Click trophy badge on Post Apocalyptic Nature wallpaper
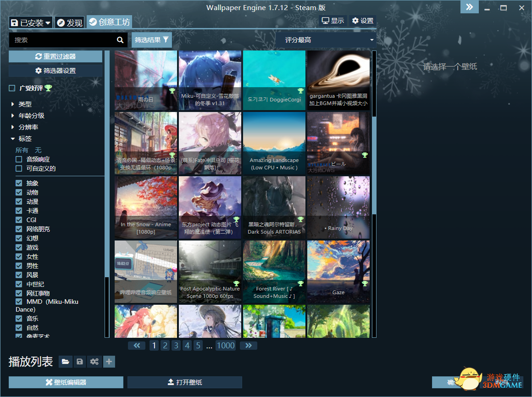This screenshot has width=532, height=397. [237, 283]
